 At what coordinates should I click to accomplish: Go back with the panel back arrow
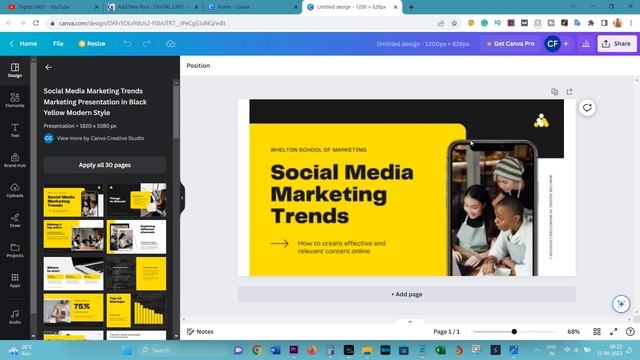point(49,67)
